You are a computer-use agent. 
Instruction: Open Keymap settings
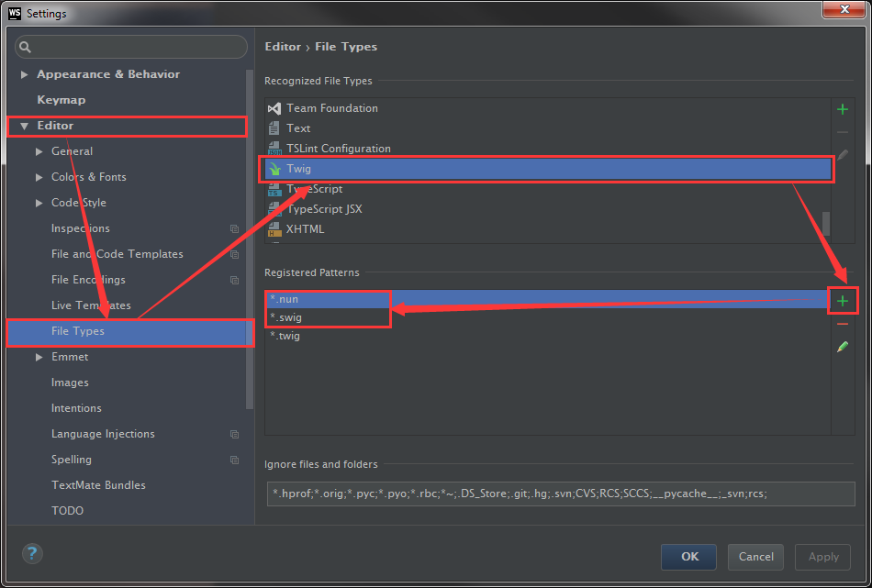click(61, 100)
